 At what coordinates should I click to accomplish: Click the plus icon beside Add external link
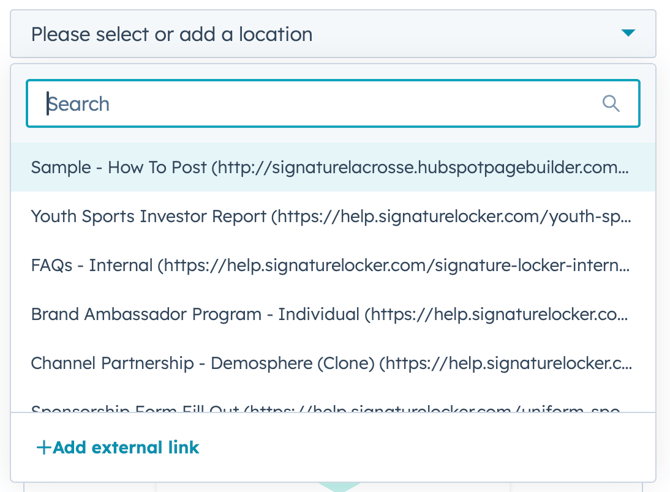click(44, 448)
